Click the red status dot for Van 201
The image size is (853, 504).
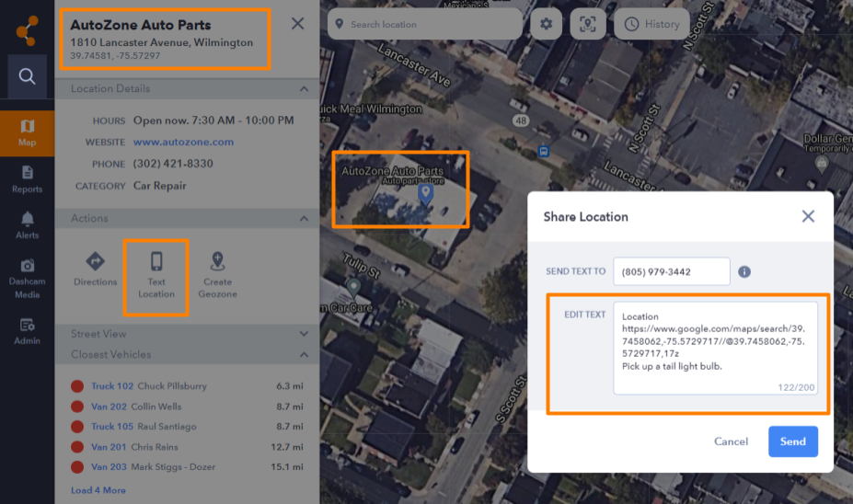77,447
